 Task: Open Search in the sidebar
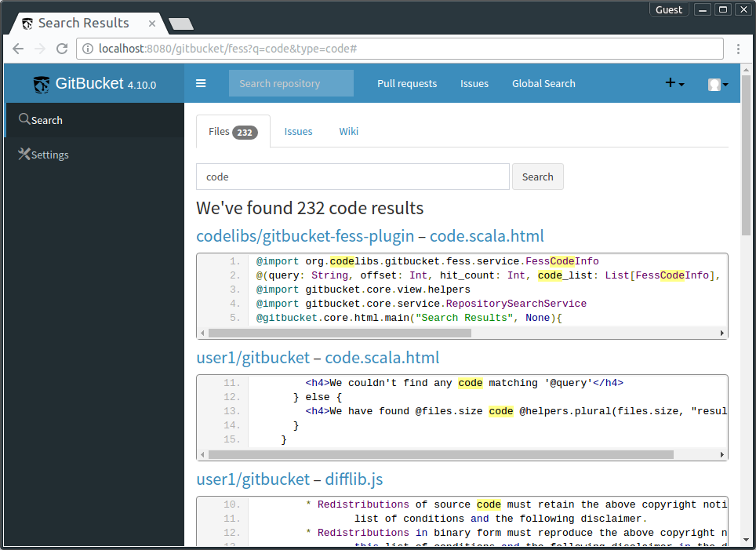pos(94,120)
